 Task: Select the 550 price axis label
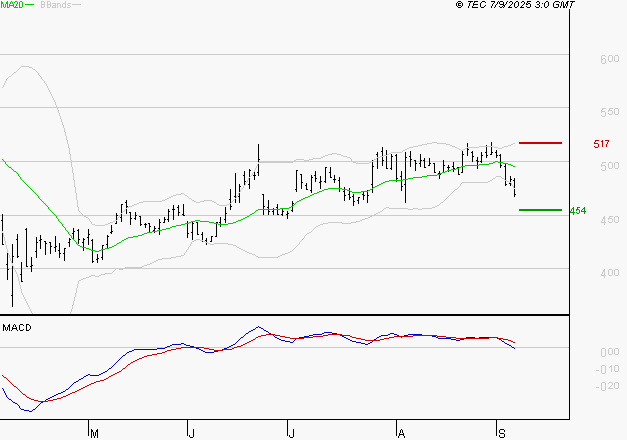(609, 112)
